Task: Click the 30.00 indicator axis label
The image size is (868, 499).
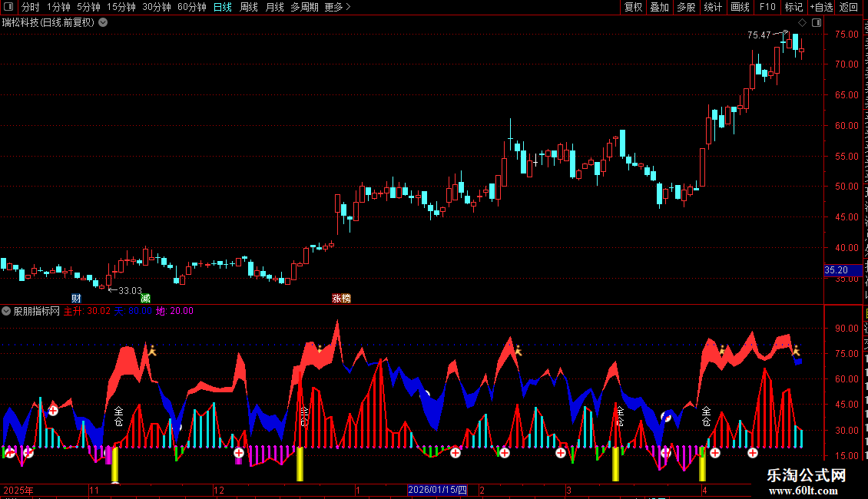Action: point(846,430)
